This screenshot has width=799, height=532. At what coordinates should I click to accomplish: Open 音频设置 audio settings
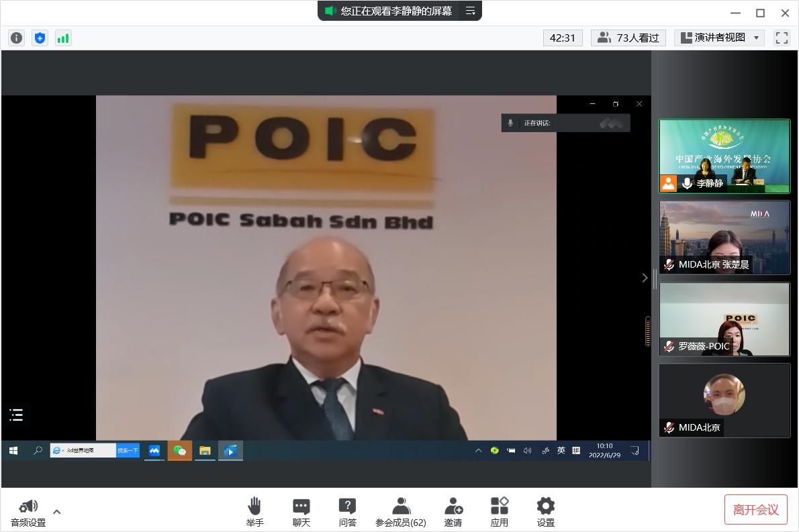(28, 512)
